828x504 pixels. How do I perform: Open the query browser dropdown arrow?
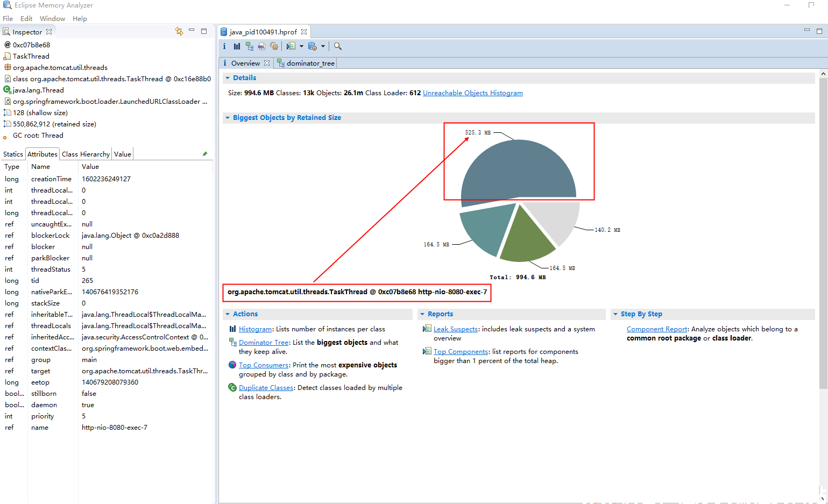[323, 46]
